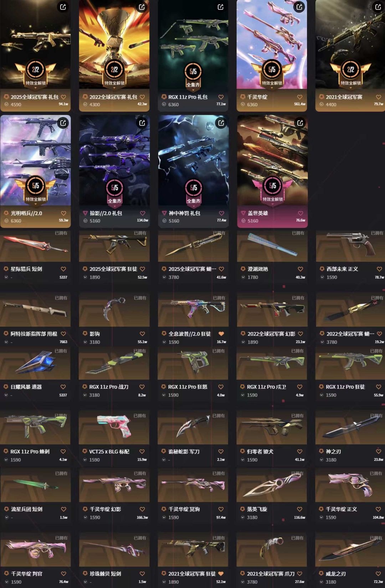Click share icon on 掠影//2.0 礼包 card
The image size is (385, 588).
[142, 123]
